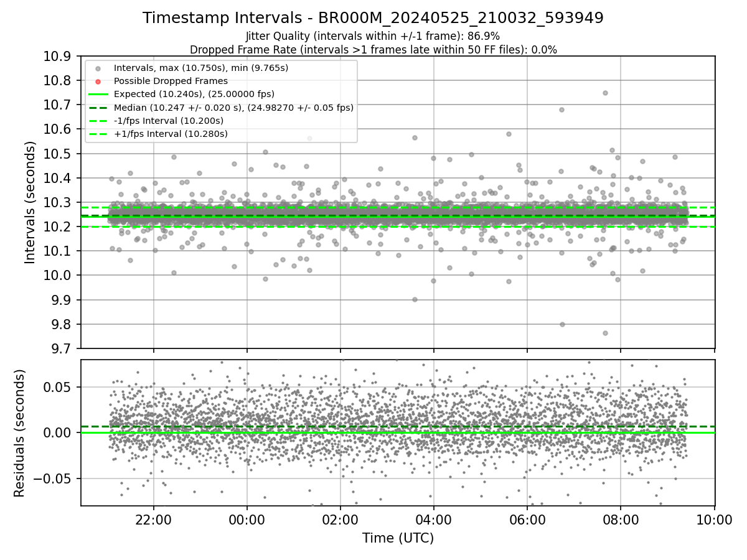Click the y-axis tick label '10.4'

pyautogui.click(x=57, y=178)
